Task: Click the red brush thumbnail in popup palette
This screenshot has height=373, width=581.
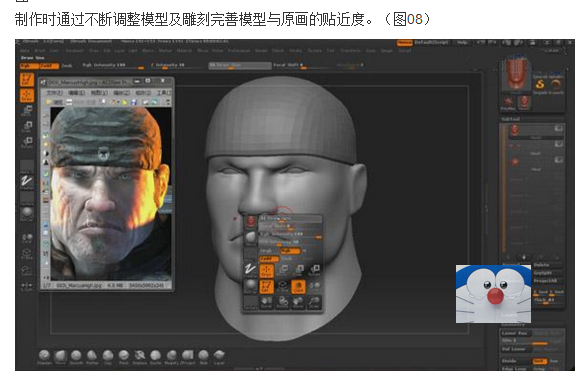Action: pyautogui.click(x=251, y=222)
